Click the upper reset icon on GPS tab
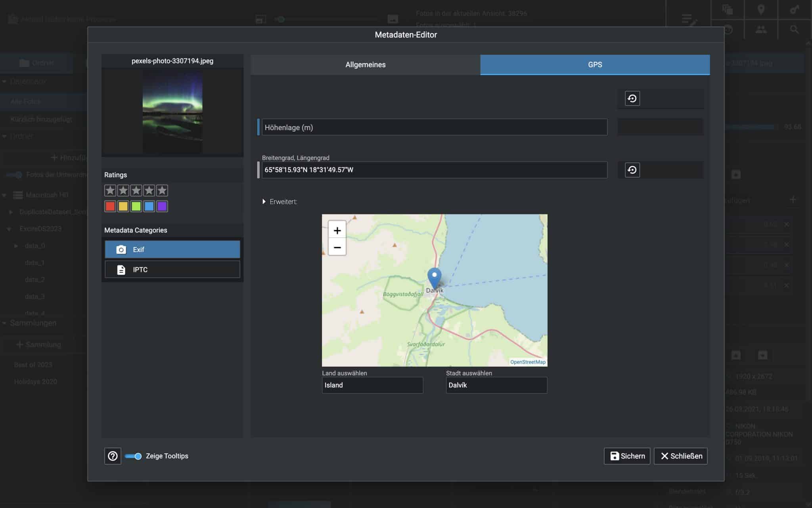Screen dimensions: 812x508 (x=632, y=98)
